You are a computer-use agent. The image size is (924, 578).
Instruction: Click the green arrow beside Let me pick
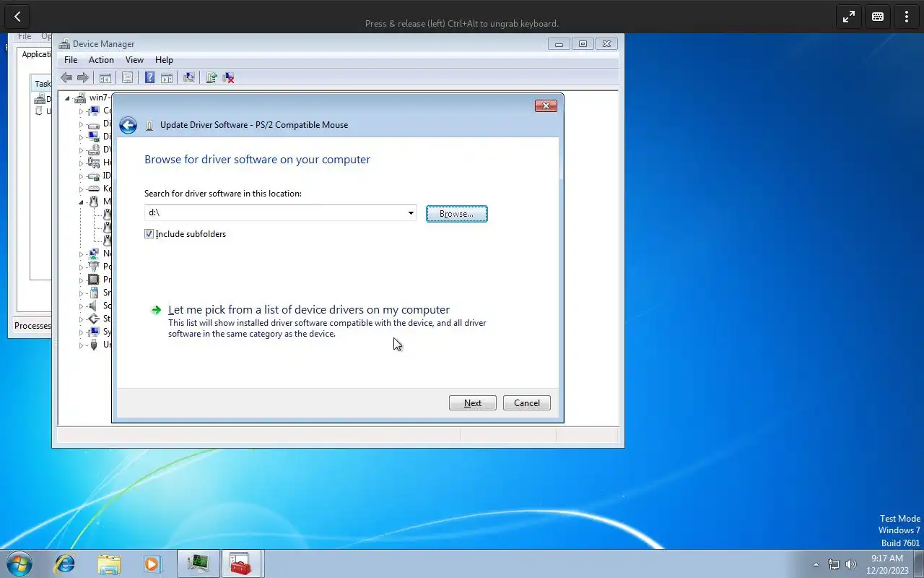156,310
